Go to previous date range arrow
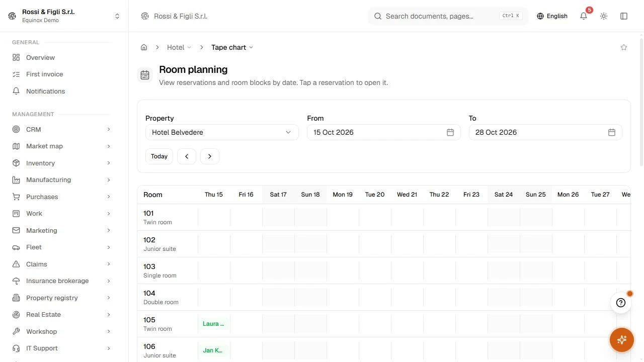Viewport: 644px width, 362px height. click(187, 156)
